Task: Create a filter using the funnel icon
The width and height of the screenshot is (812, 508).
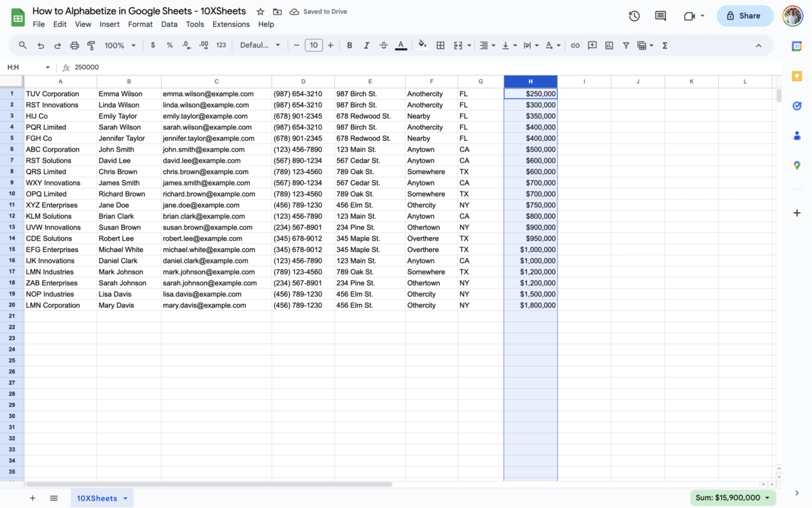Action: (625, 45)
